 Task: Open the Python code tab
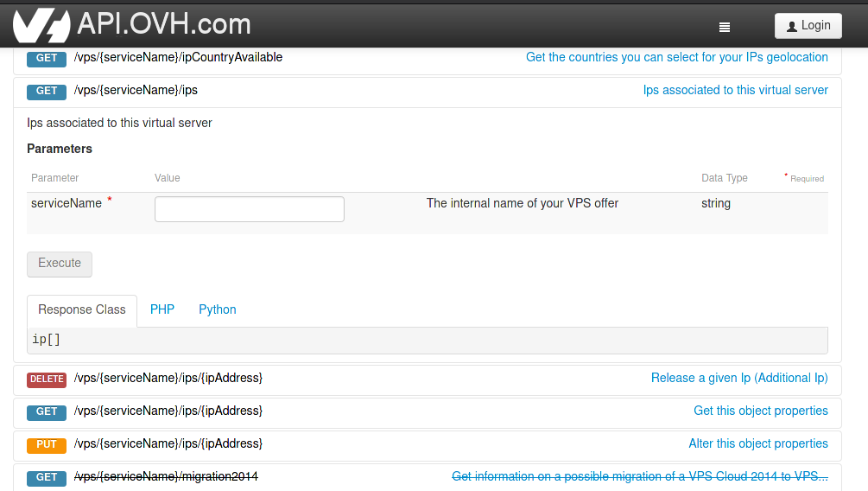[218, 309]
